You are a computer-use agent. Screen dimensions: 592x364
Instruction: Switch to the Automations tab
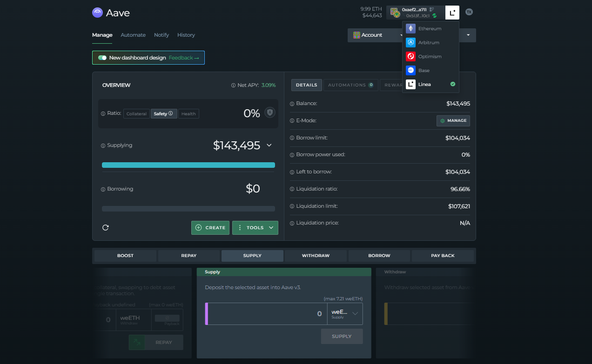click(350, 85)
